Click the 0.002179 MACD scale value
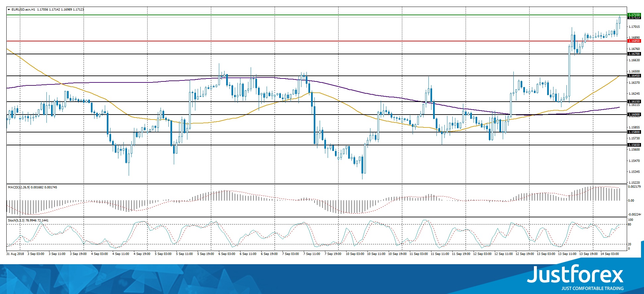This screenshot has height=294, width=644. [x=634, y=187]
